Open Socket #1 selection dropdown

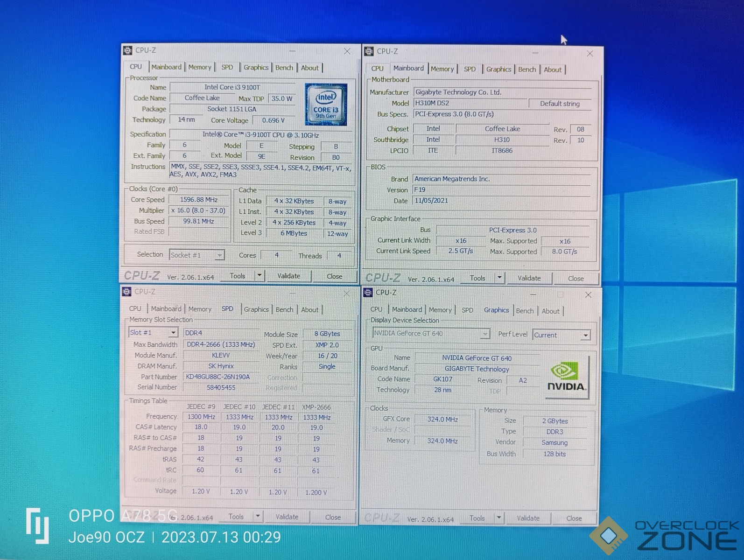219,255
